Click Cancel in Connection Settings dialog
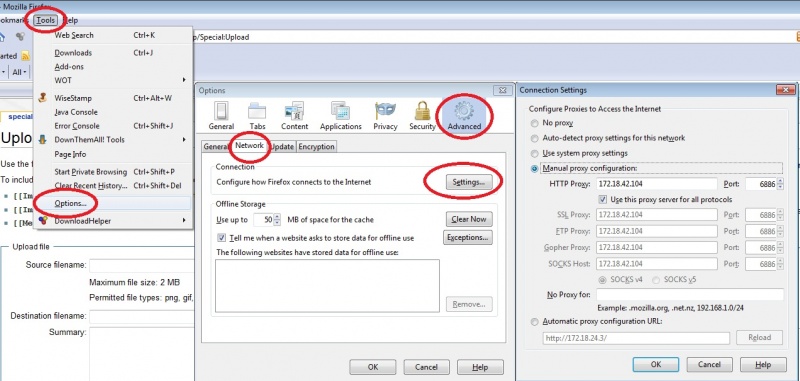Screen dimensions: 800x381 (709, 364)
